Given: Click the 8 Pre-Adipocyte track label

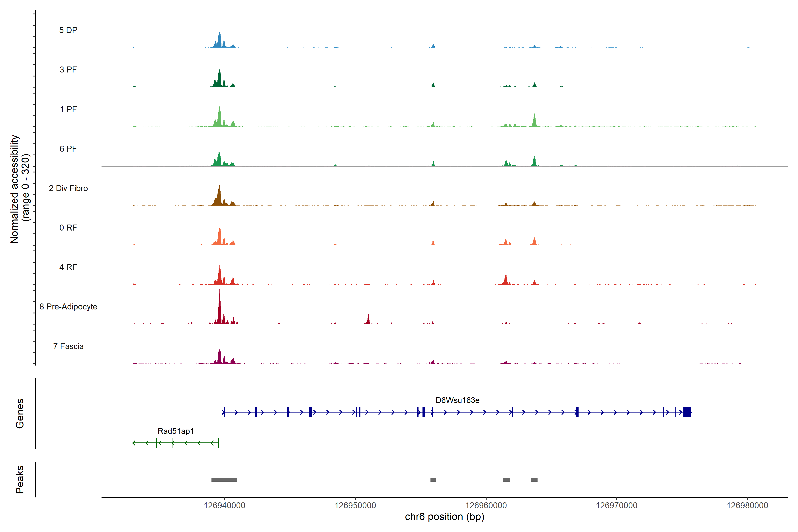Looking at the screenshot, I should click(68, 307).
